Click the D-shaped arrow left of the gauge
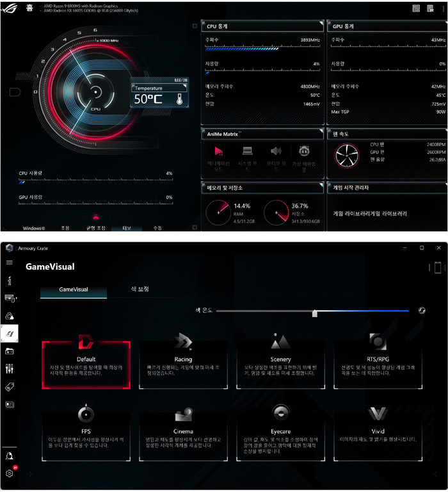Image resolution: width=448 pixels, height=492 pixels. click(x=15, y=92)
